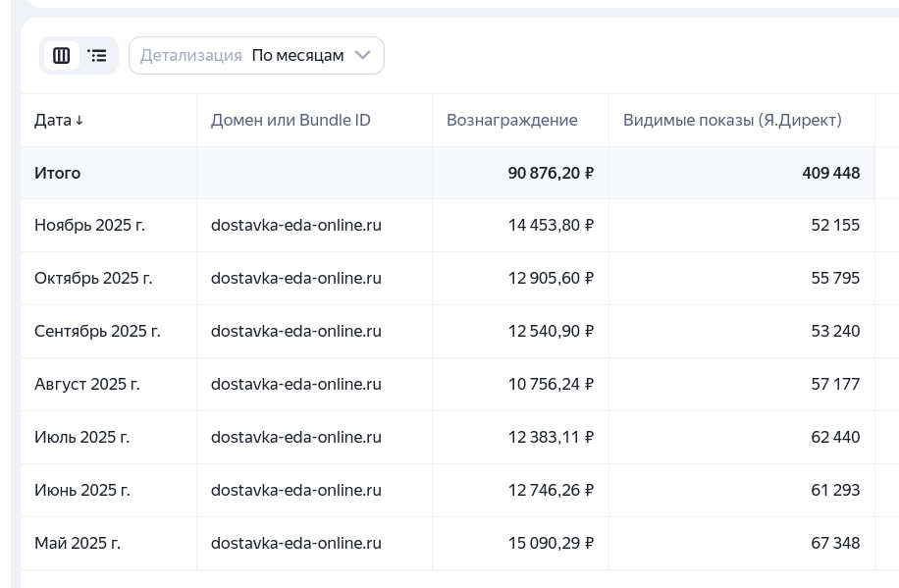
Task: Click the total reward 90 876,20 ₽
Action: 551,174
